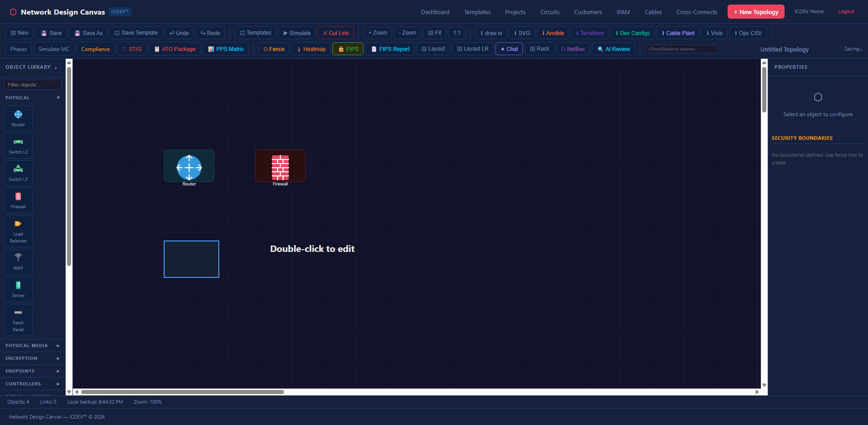Image resolution: width=868 pixels, height=425 pixels.
Task: Click Save Template in toolbar
Action: [x=136, y=33]
